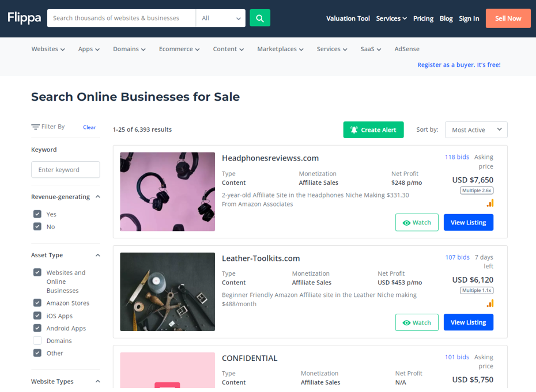Image resolution: width=536 pixels, height=392 pixels.
Task: Open the SaaS category menu
Action: click(x=371, y=49)
